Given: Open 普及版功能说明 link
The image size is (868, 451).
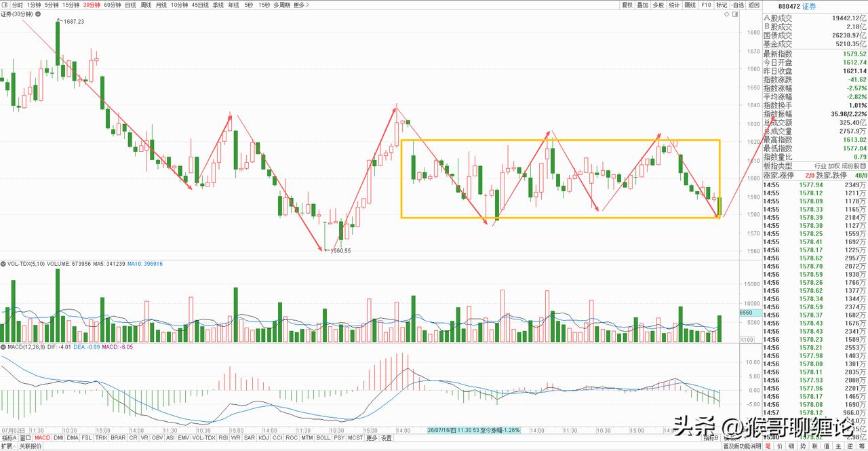Looking at the screenshot, I should pyautogui.click(x=741, y=446).
